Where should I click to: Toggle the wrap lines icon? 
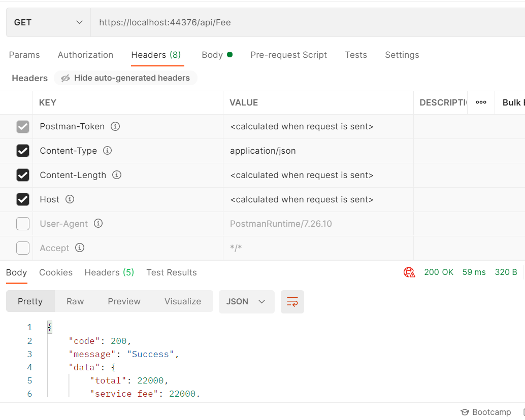click(292, 302)
